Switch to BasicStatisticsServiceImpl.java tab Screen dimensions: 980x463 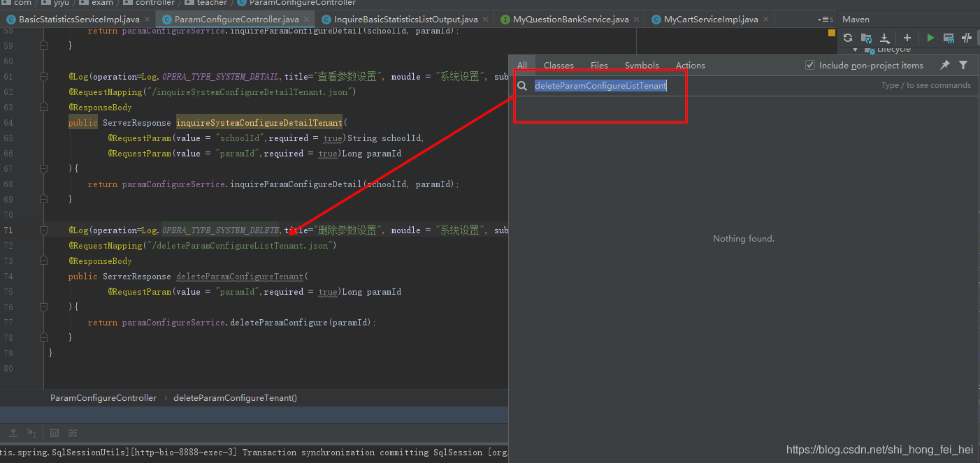[x=79, y=20]
